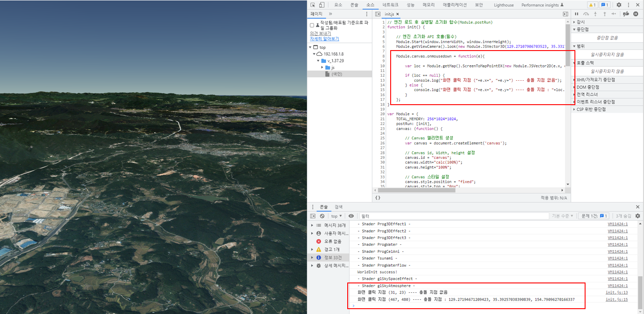This screenshot has height=314, width=644.
Task: Click the deactivate breakpoints icon
Action: coord(626,14)
